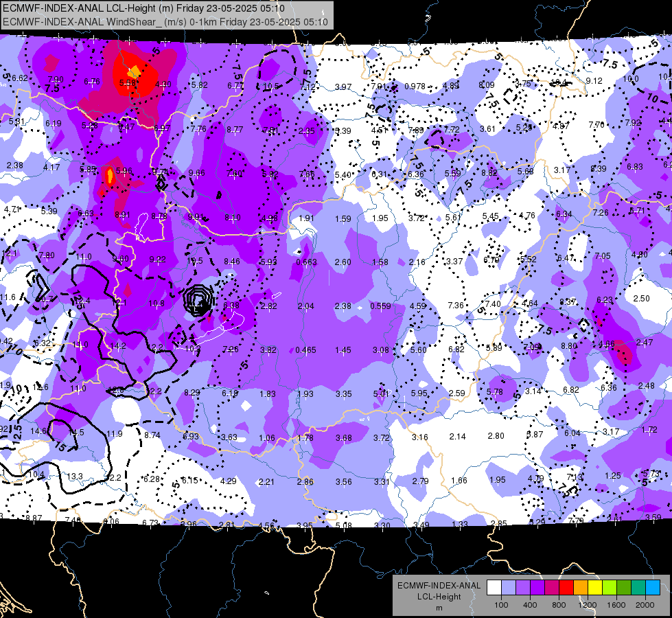Viewport: 672px width, 618px height.
Task: Click the map value '9.12'
Action: [x=594, y=80]
